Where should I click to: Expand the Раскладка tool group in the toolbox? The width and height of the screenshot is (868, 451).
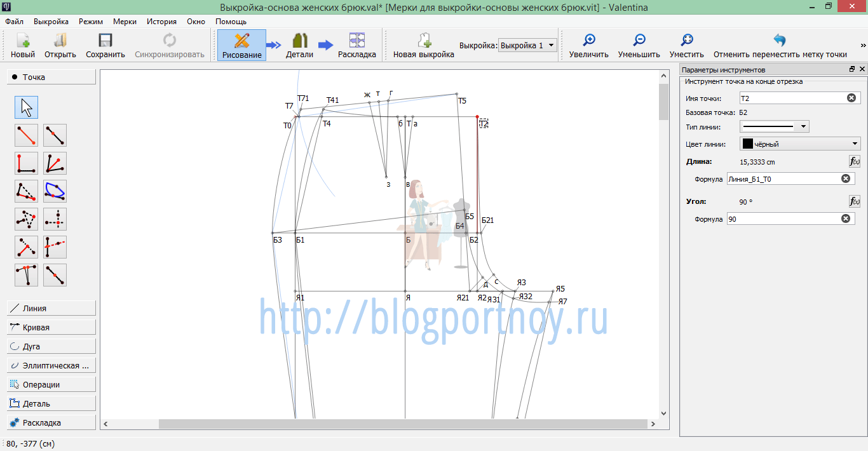(51, 422)
